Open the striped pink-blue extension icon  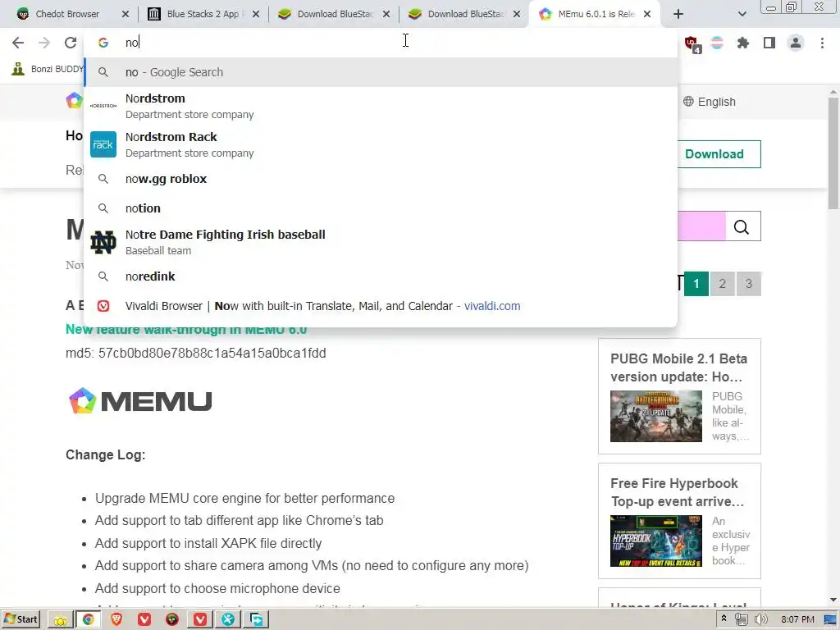717,43
